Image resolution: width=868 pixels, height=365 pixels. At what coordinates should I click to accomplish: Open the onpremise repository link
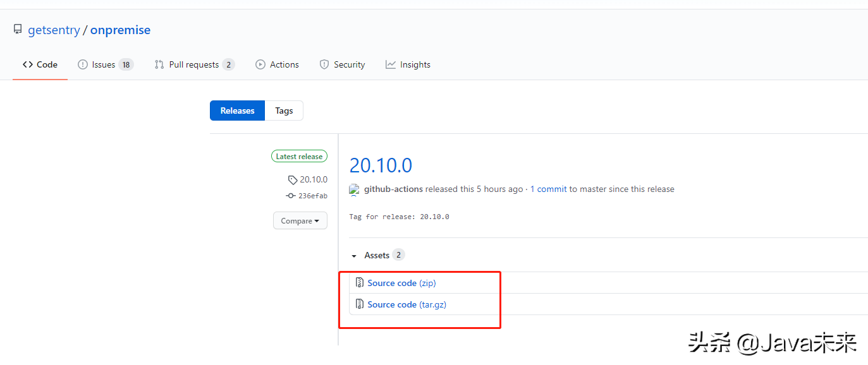[120, 30]
